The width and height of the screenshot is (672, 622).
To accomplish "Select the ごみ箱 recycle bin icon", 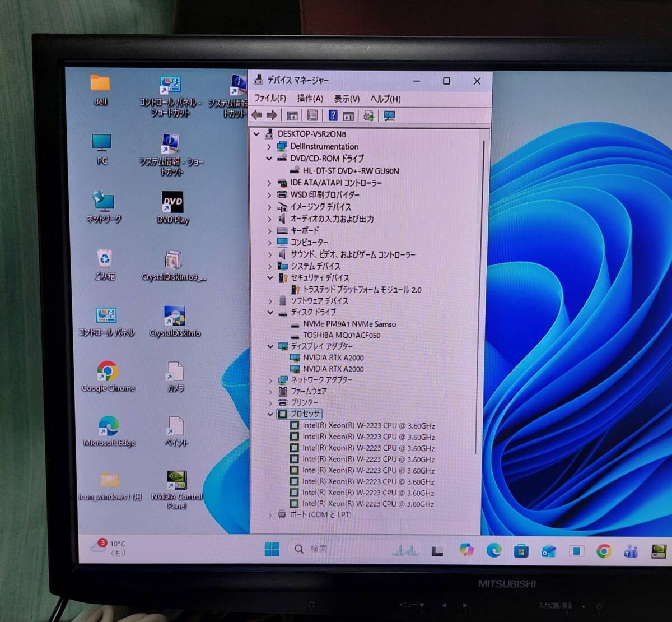I will pyautogui.click(x=105, y=264).
